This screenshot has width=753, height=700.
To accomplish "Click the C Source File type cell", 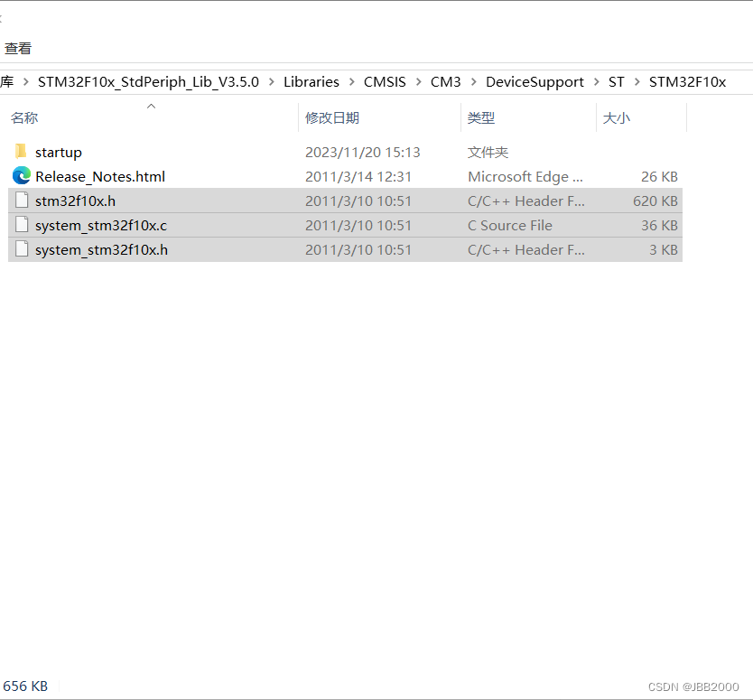I will (x=510, y=226).
